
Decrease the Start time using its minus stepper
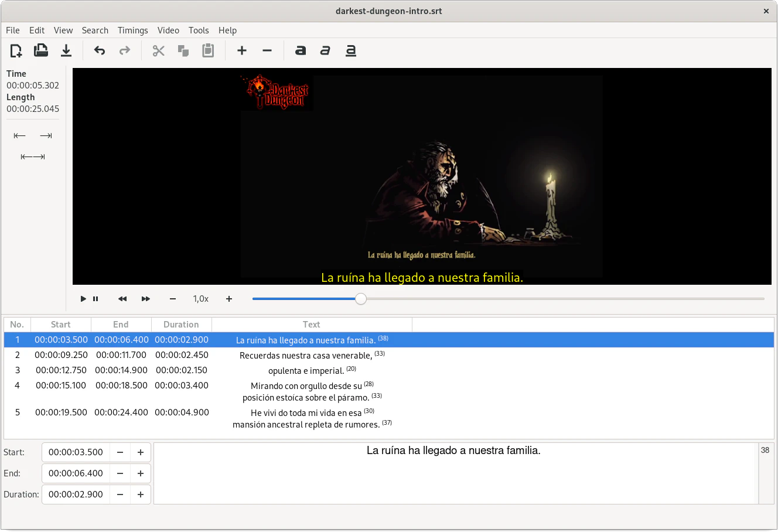(x=120, y=452)
